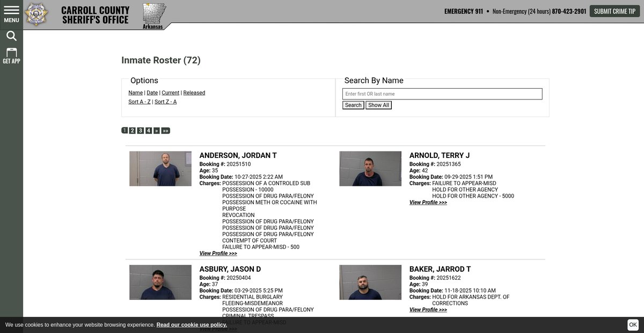Click the EMERGENCY 911 text
644x333 pixels.
pyautogui.click(x=464, y=11)
